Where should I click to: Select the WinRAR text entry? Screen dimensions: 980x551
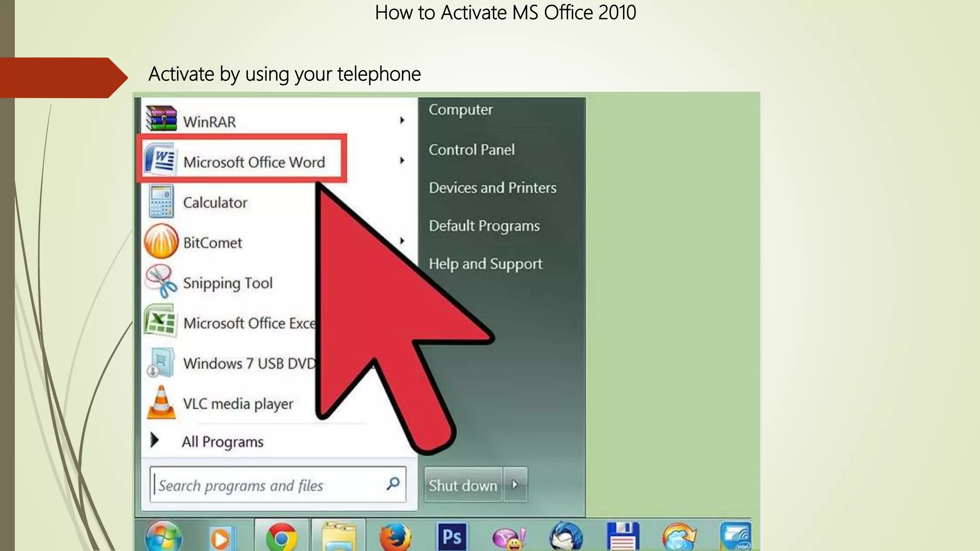tap(210, 122)
